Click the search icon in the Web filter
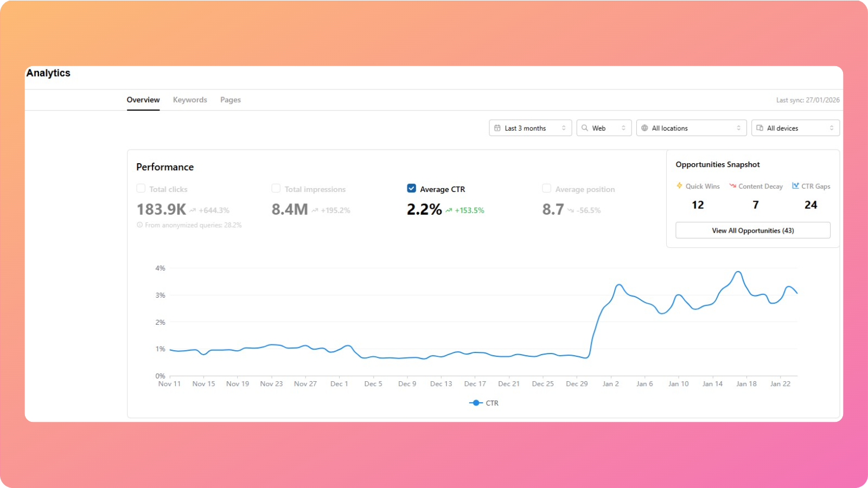 585,127
